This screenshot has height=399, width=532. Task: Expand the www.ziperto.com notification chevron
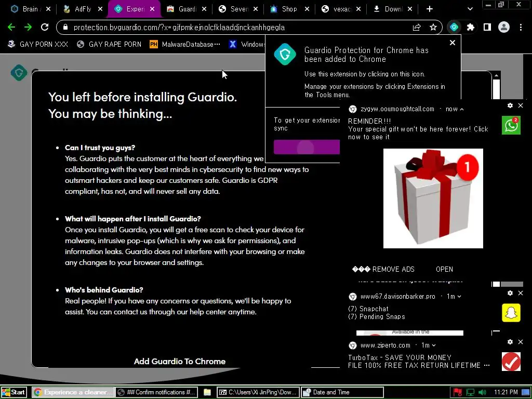click(x=434, y=345)
